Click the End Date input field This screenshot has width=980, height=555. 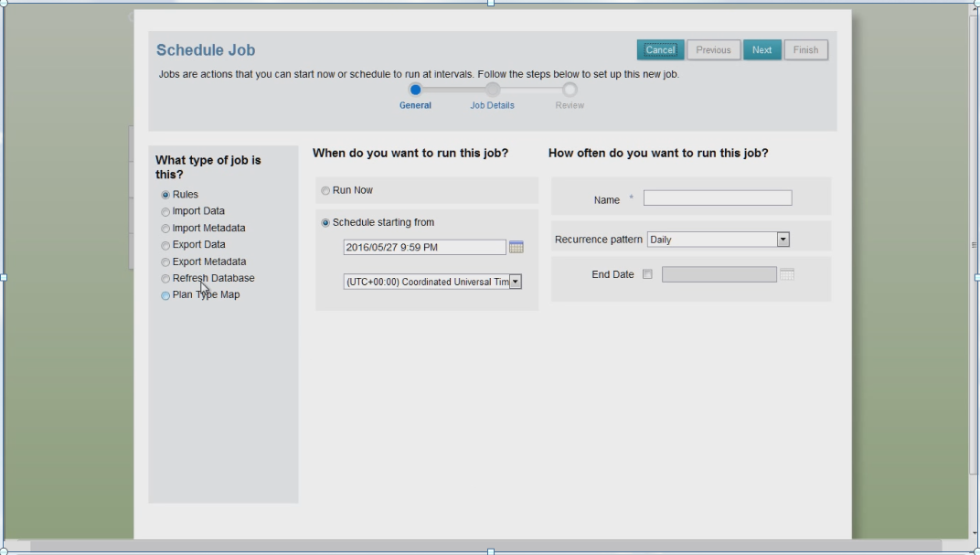(719, 274)
